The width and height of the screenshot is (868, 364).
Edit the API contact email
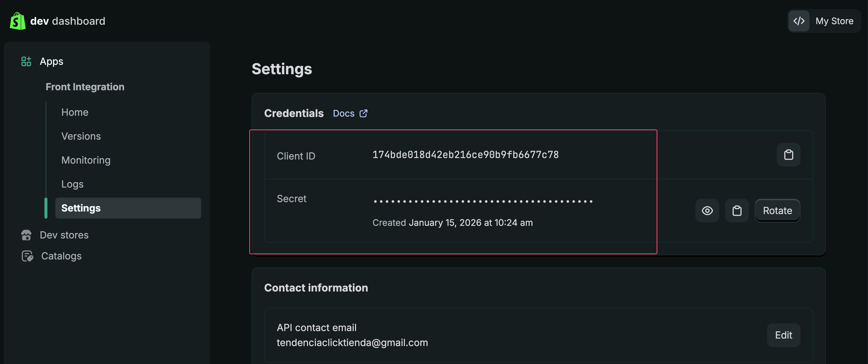(x=783, y=335)
